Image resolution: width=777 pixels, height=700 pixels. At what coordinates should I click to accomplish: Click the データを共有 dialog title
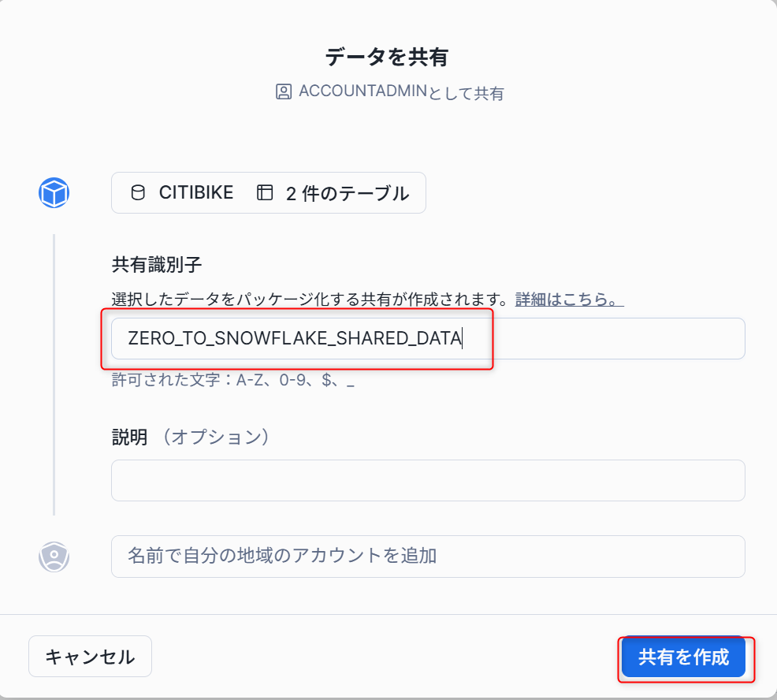point(387,57)
